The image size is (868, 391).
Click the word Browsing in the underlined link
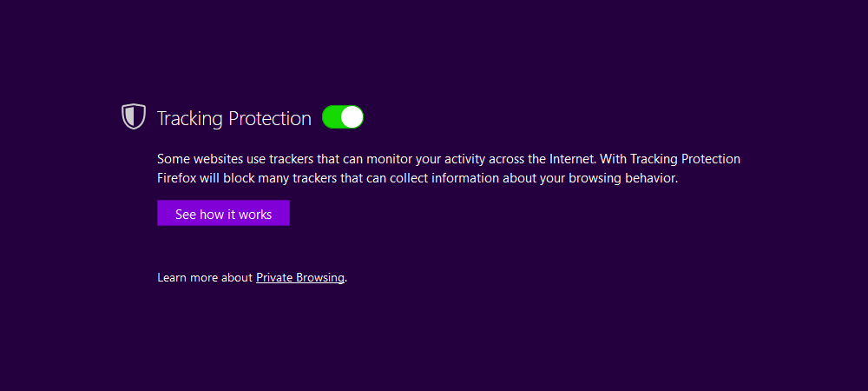(319, 277)
